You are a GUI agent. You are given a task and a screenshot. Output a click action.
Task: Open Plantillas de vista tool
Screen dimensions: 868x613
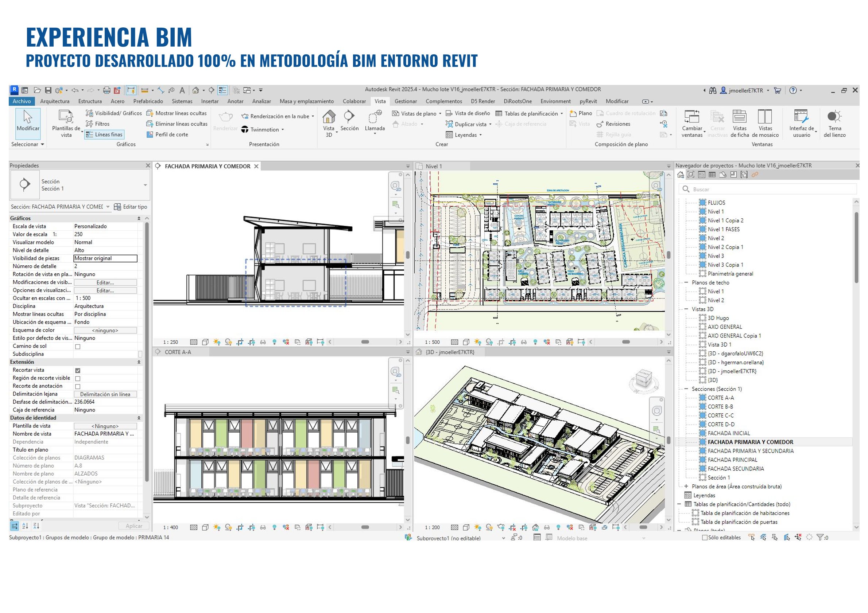[x=66, y=124]
